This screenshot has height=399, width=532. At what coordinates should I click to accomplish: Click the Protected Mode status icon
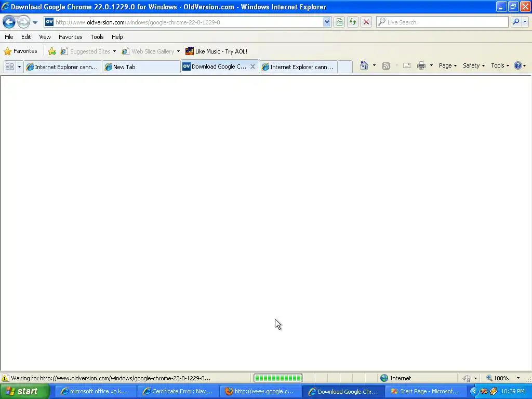point(467,378)
